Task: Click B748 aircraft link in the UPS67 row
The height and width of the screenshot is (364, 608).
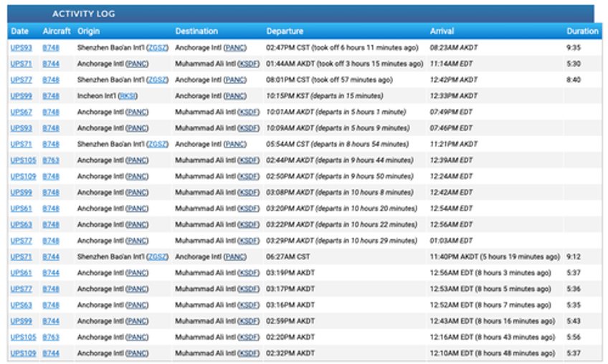Action: click(51, 112)
